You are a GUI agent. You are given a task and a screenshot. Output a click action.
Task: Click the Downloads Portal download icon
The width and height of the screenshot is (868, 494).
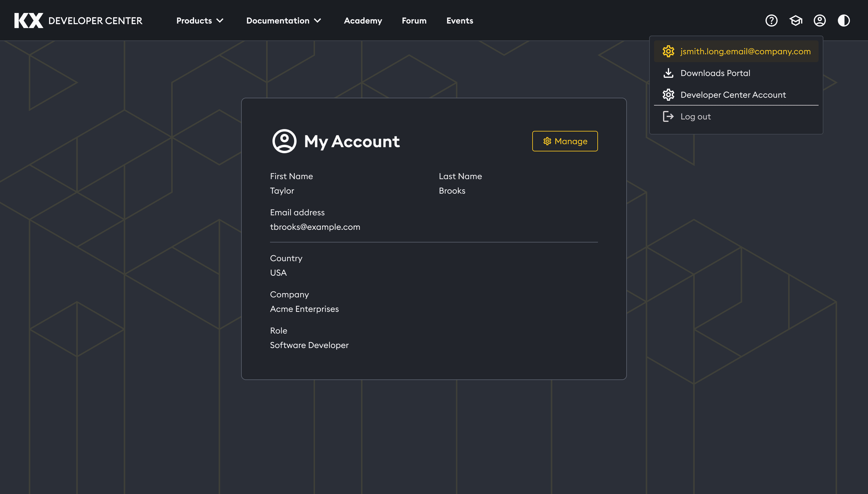coord(668,73)
